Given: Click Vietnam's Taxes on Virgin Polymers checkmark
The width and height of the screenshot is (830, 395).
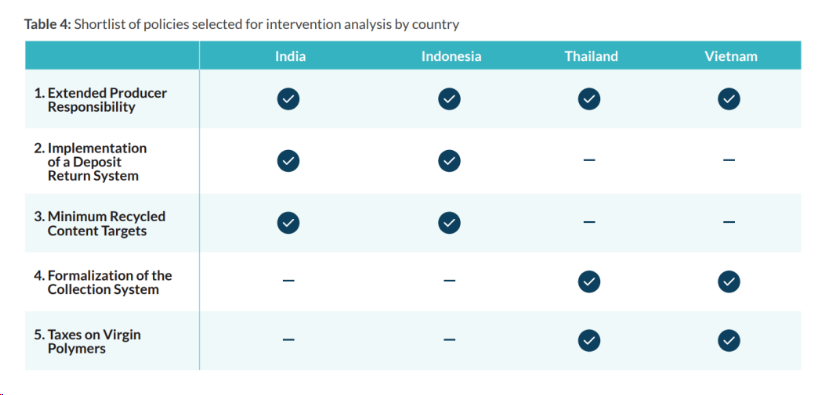Looking at the screenshot, I should [729, 340].
